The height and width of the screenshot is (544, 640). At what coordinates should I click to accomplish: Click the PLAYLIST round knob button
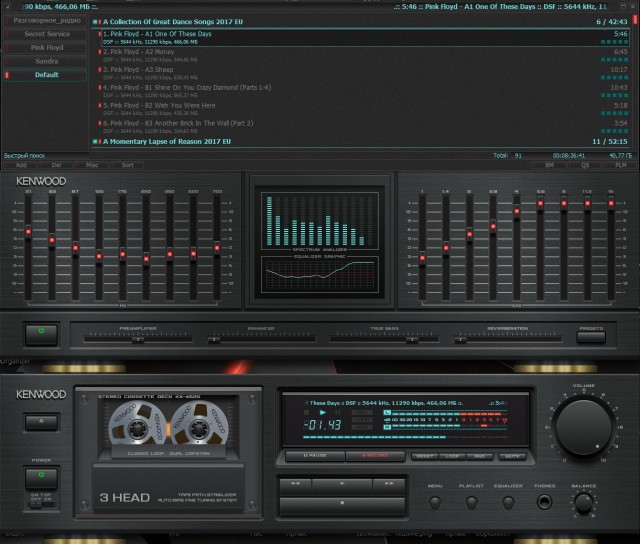[x=471, y=502]
